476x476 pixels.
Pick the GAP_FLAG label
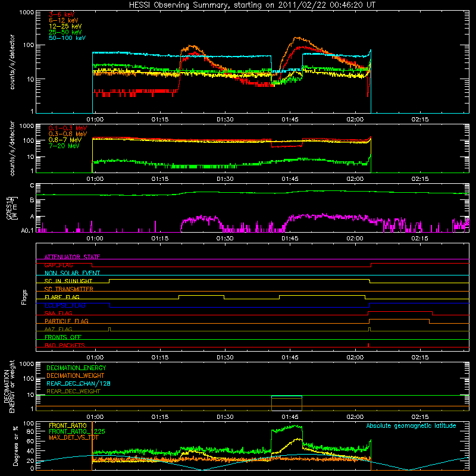click(x=58, y=265)
